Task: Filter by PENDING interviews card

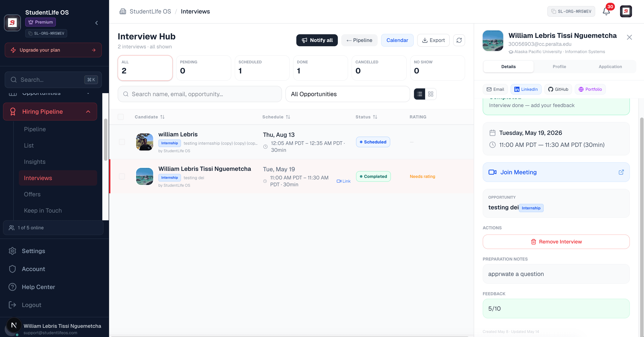Action: [203, 68]
